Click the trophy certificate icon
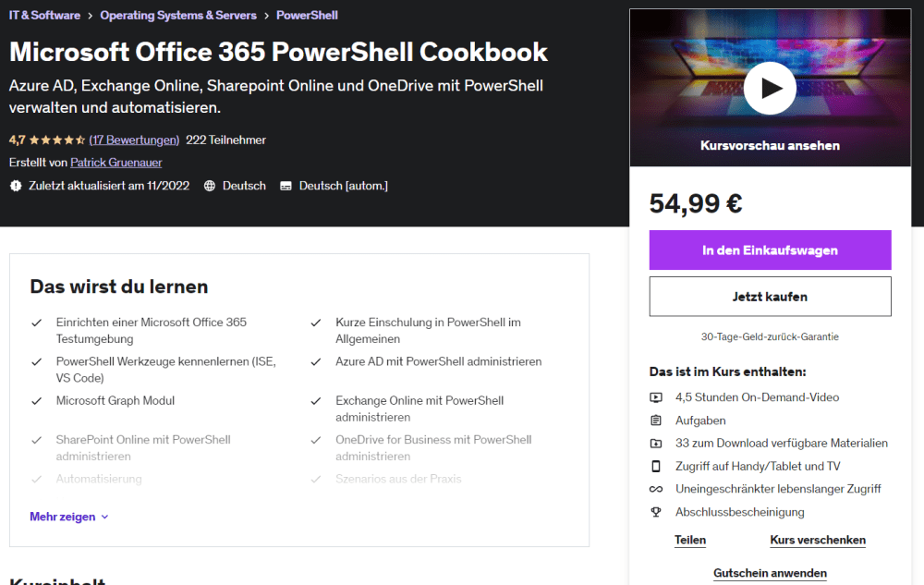 tap(656, 512)
